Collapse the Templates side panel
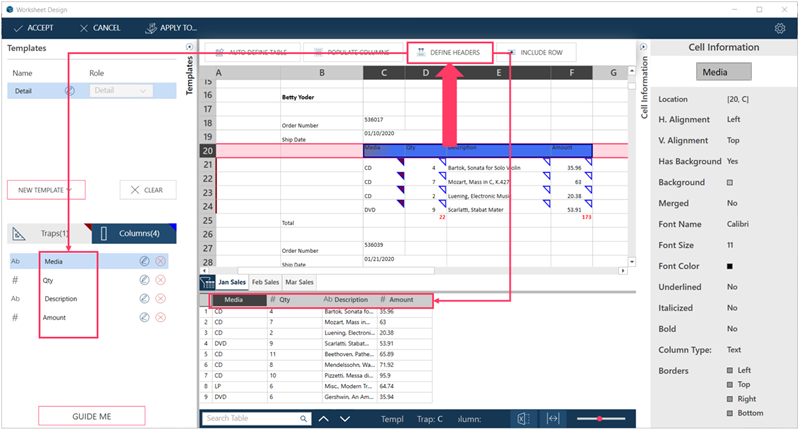The width and height of the screenshot is (800, 430). click(x=190, y=47)
